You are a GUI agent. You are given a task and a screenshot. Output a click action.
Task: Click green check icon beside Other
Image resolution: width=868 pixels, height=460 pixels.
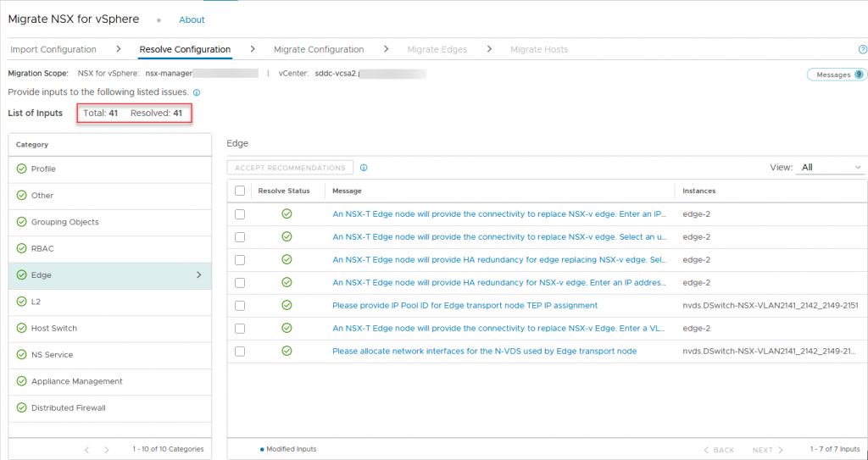pos(22,196)
